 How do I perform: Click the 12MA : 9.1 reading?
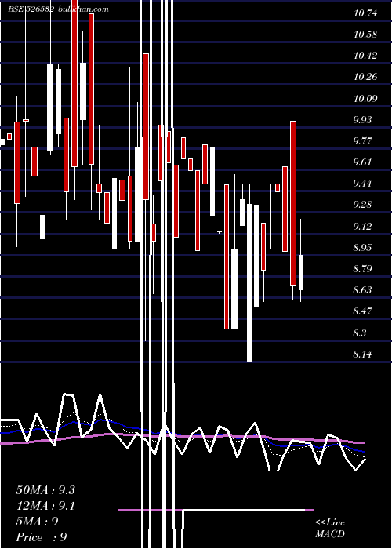tap(45, 506)
